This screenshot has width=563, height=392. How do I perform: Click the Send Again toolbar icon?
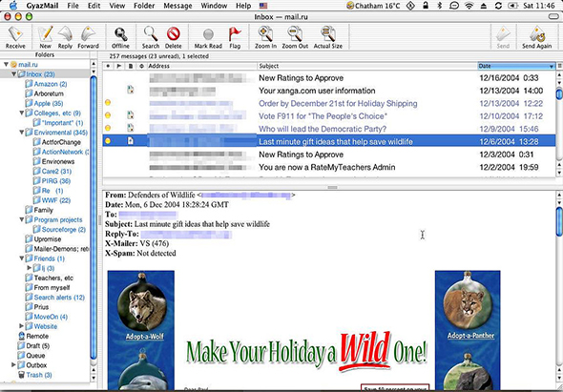click(536, 37)
